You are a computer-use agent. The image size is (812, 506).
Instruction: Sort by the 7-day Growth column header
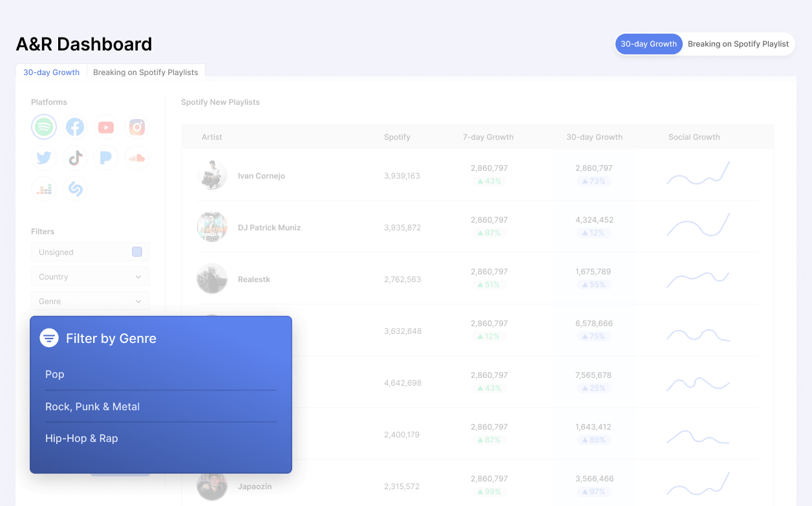coord(488,137)
